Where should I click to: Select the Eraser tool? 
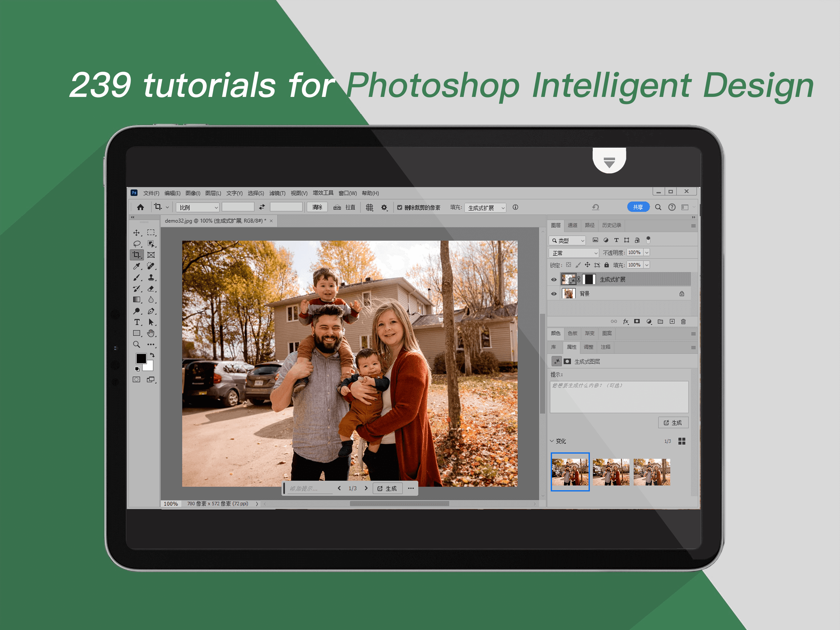click(x=151, y=289)
